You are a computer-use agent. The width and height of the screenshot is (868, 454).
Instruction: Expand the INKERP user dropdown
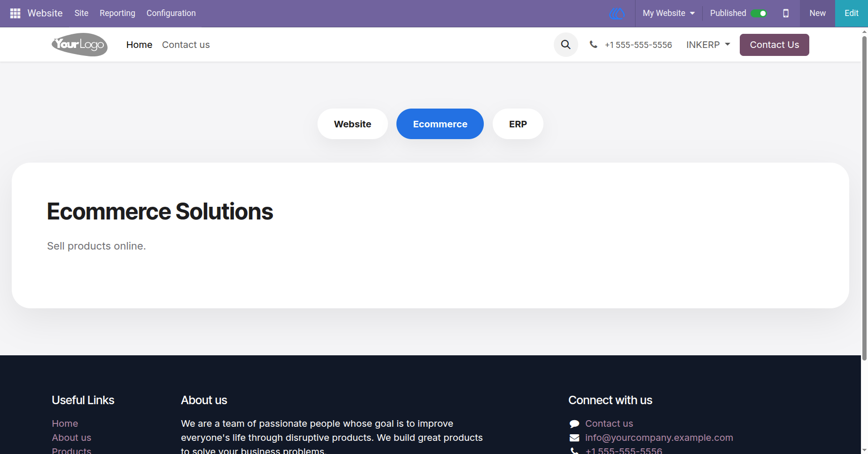click(708, 45)
